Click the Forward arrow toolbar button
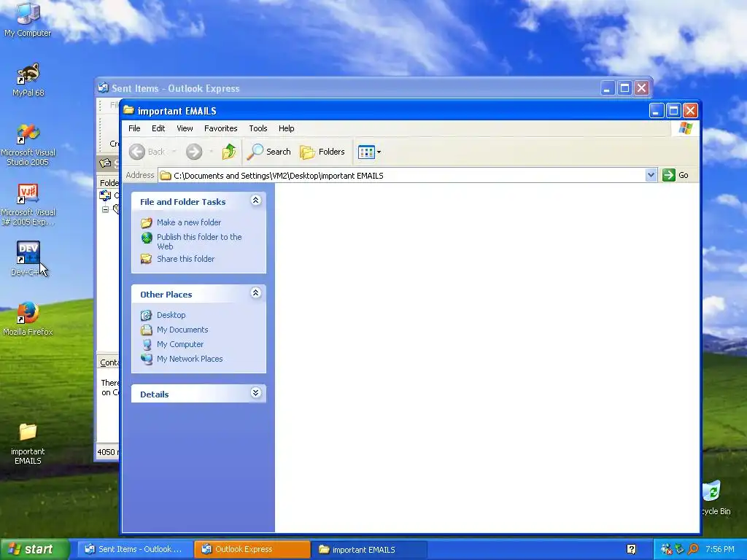Image resolution: width=747 pixels, height=560 pixels. [194, 152]
